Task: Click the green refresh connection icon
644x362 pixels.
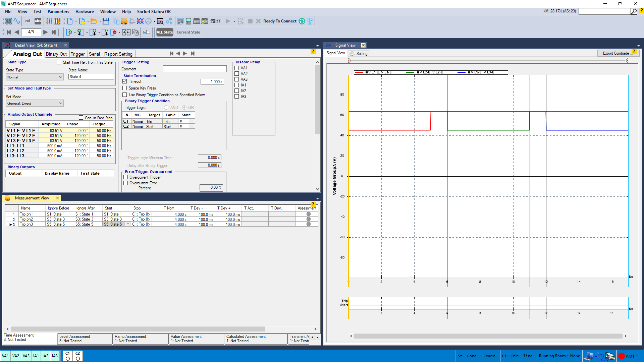Action: coord(302,21)
